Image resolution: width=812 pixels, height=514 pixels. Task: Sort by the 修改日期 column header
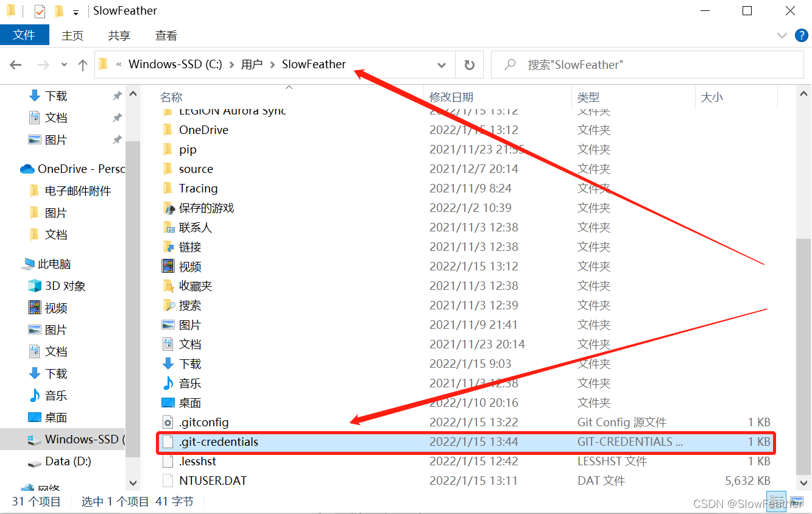pos(451,97)
